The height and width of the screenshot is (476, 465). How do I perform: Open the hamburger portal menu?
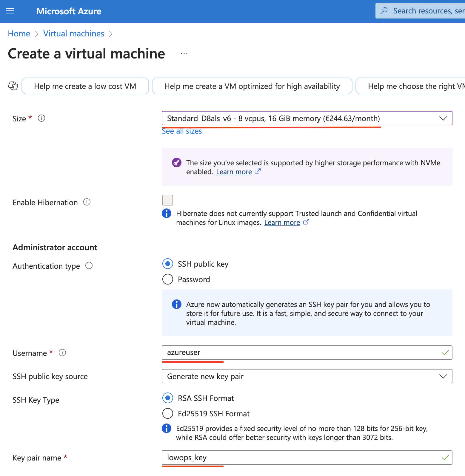(10, 11)
